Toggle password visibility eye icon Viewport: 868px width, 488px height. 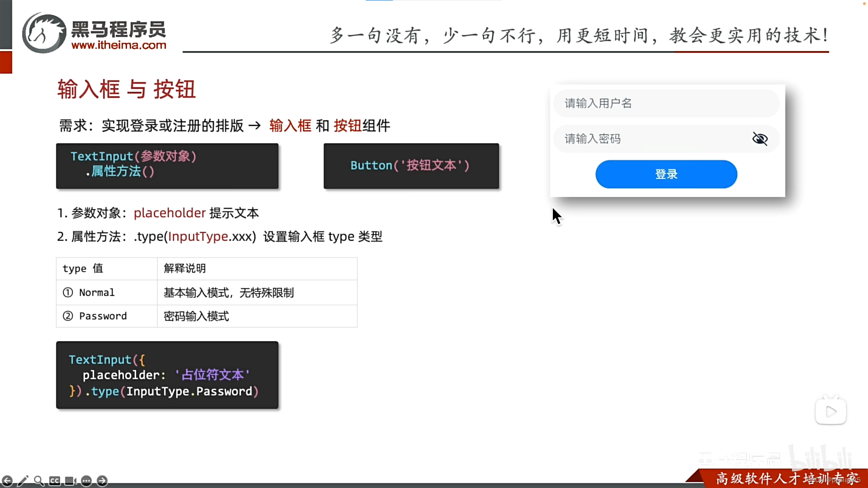[x=759, y=139]
